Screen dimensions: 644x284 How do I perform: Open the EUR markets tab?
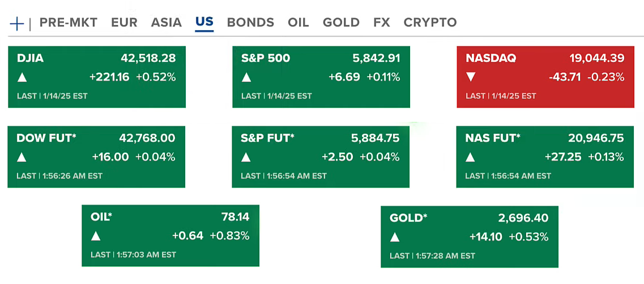coord(124,23)
